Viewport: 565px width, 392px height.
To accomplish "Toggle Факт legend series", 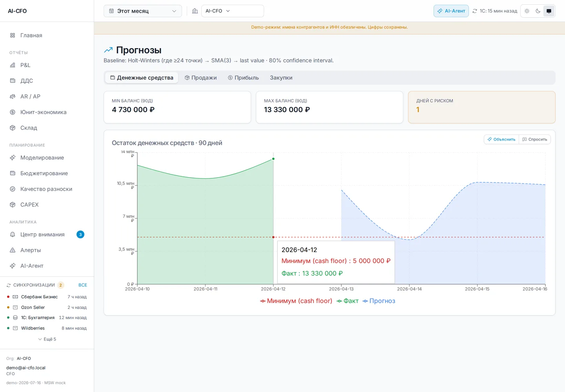I will click(x=348, y=301).
